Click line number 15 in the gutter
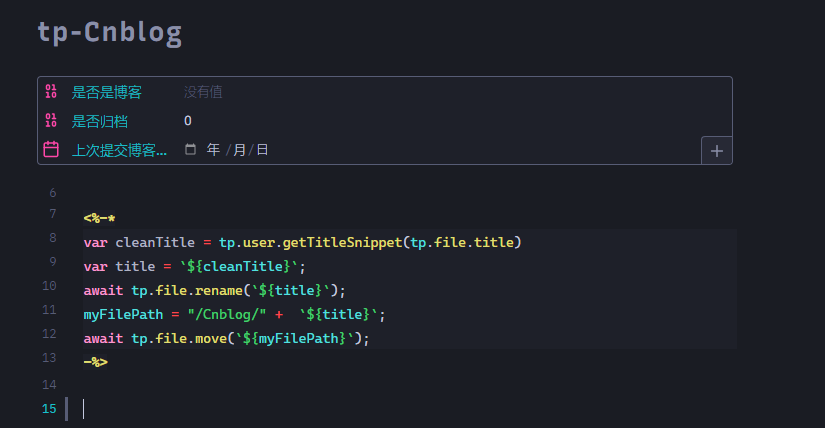The height and width of the screenshot is (428, 825). [49, 408]
